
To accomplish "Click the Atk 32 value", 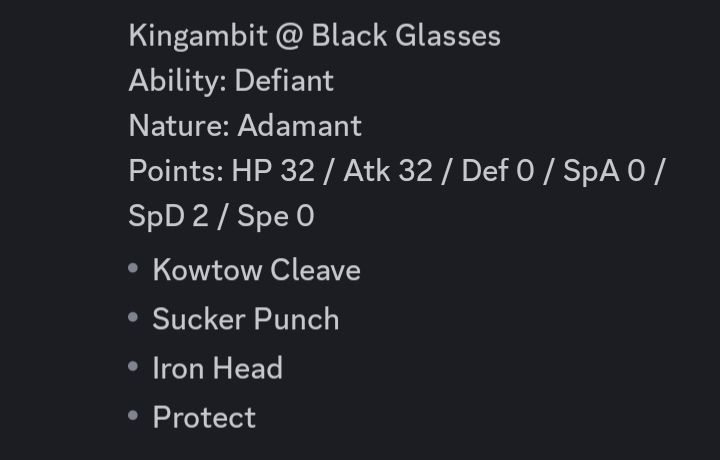I will coord(388,170).
